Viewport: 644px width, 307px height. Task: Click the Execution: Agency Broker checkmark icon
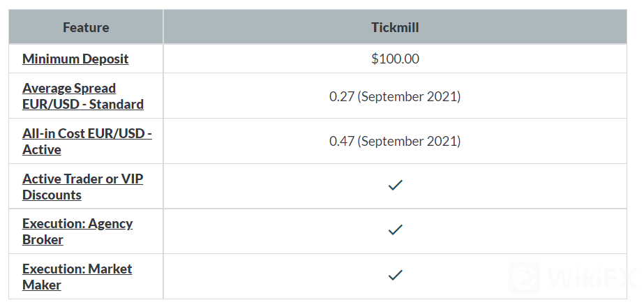(x=395, y=230)
